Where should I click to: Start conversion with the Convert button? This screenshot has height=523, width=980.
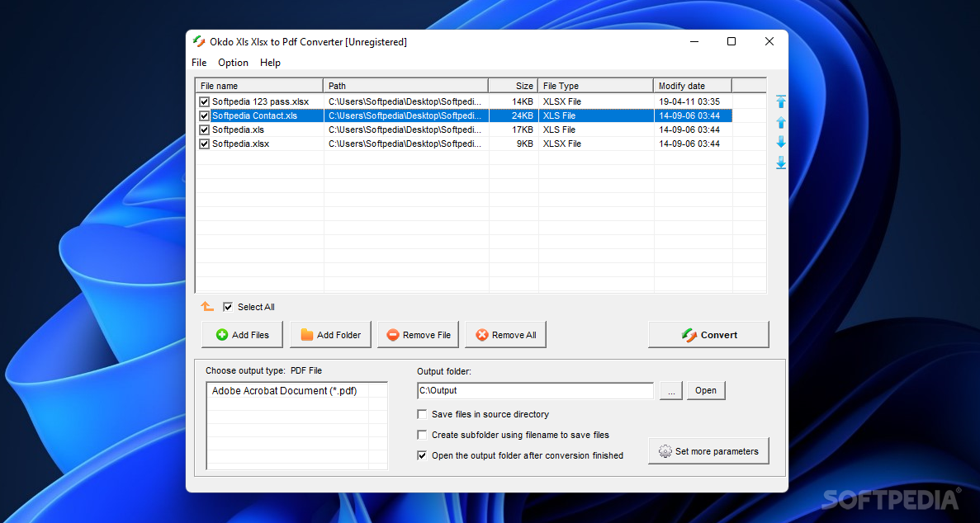tap(708, 335)
